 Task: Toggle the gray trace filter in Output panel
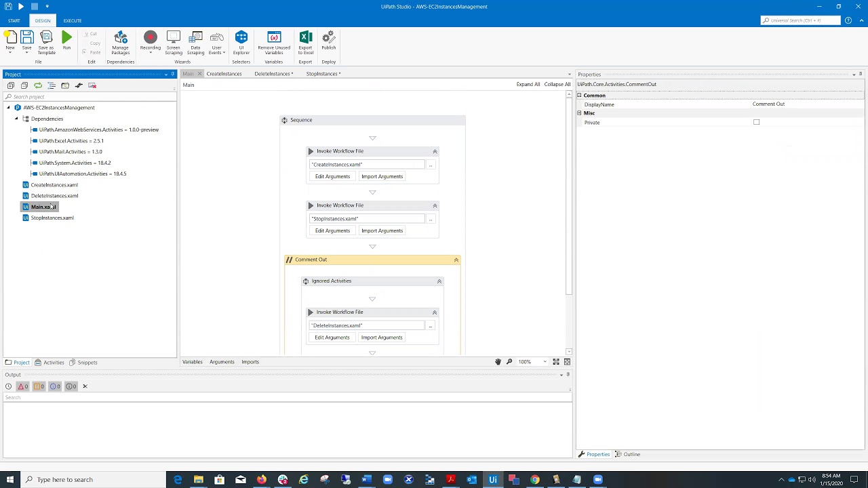click(71, 386)
